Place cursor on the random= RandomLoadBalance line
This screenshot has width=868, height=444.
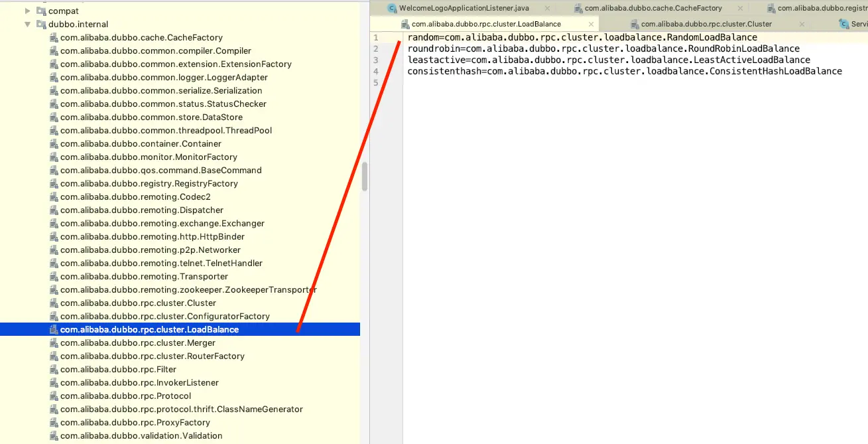coord(582,38)
